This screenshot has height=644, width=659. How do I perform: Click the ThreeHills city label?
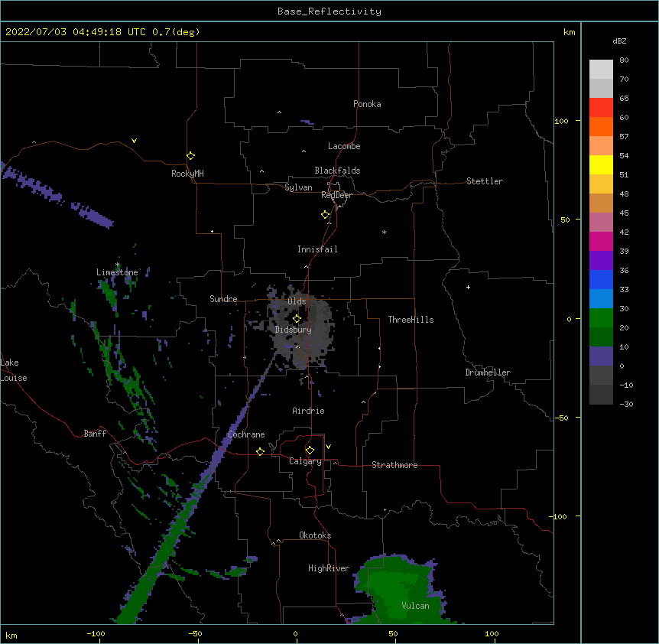411,320
